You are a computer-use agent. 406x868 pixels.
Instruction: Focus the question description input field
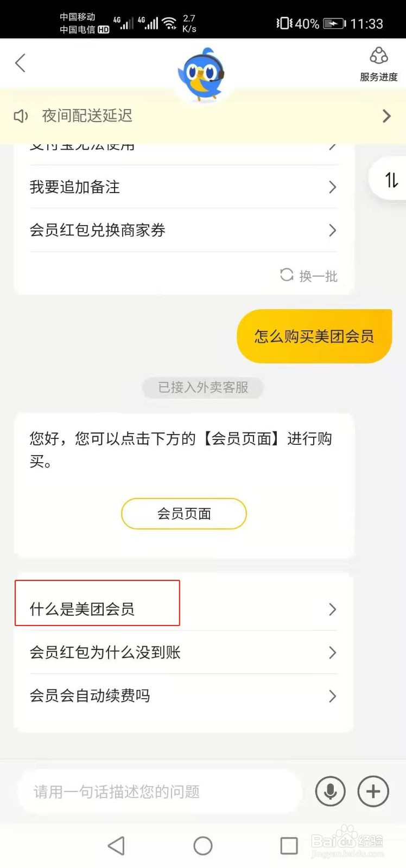(160, 792)
